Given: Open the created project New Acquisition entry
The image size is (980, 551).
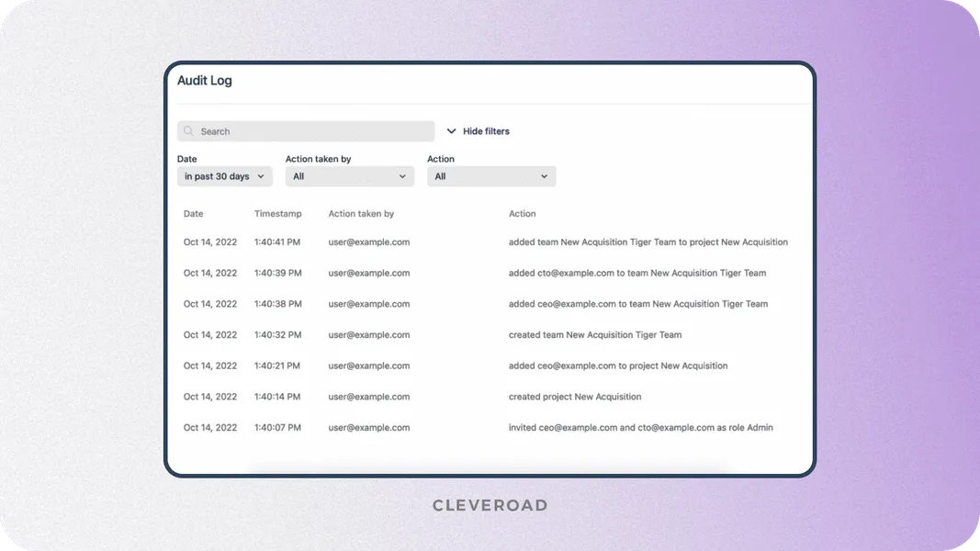Looking at the screenshot, I should pyautogui.click(x=574, y=397).
